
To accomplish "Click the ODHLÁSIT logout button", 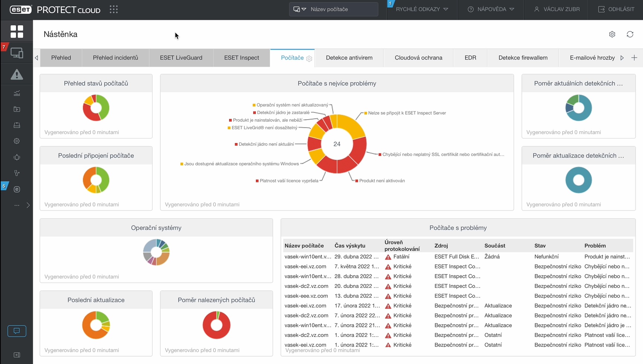I will coord(616,9).
